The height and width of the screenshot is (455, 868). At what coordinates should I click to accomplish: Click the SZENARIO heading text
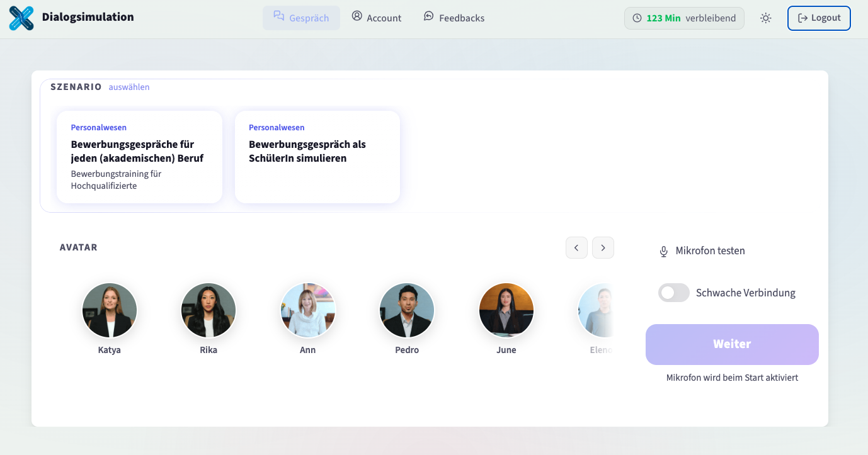coord(76,87)
